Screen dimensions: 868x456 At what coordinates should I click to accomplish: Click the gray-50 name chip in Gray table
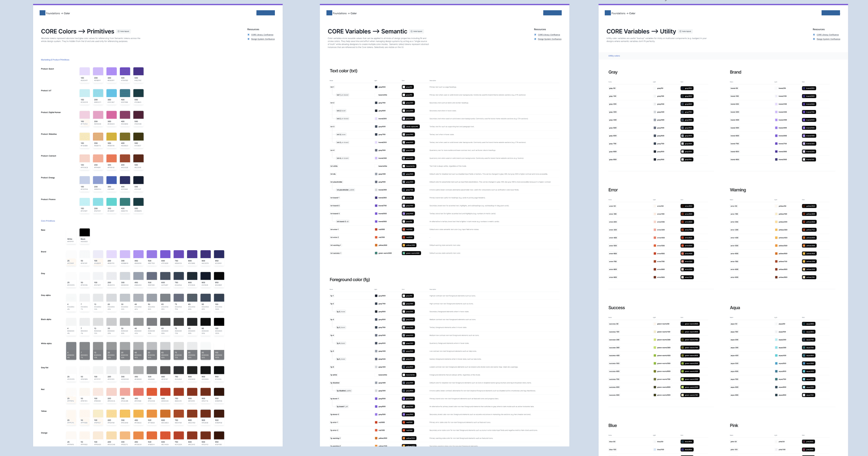[612, 89]
